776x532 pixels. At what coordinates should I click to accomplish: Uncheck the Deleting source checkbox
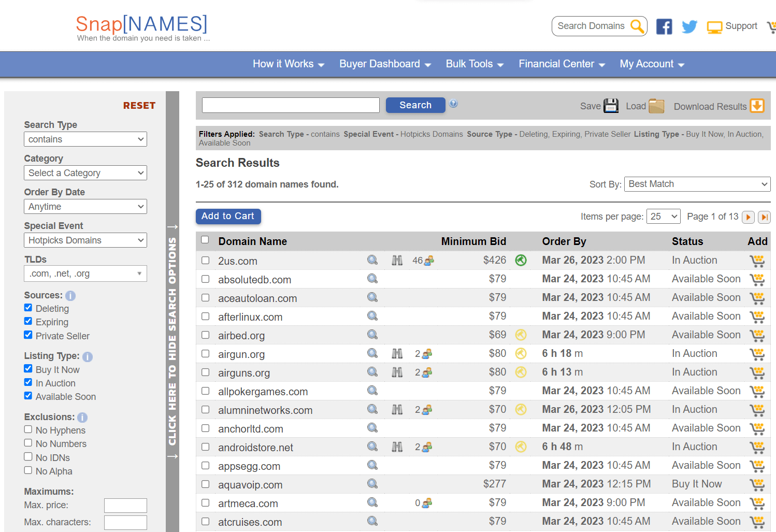(x=28, y=308)
